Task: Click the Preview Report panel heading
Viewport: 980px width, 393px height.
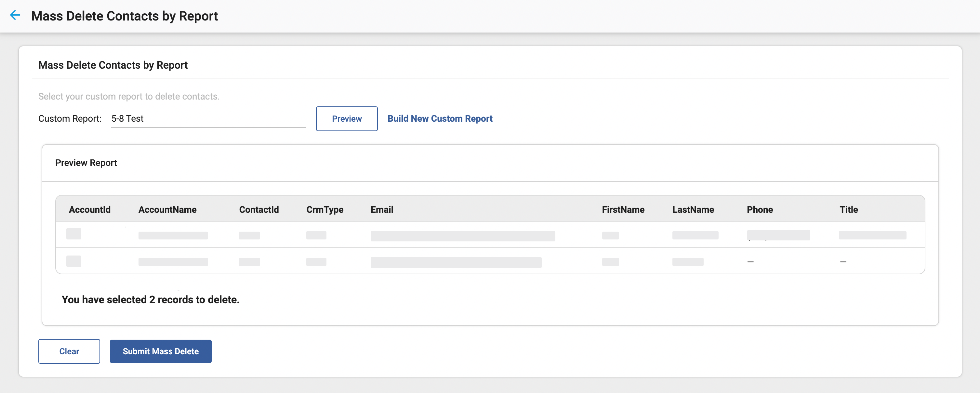Action: (86, 163)
